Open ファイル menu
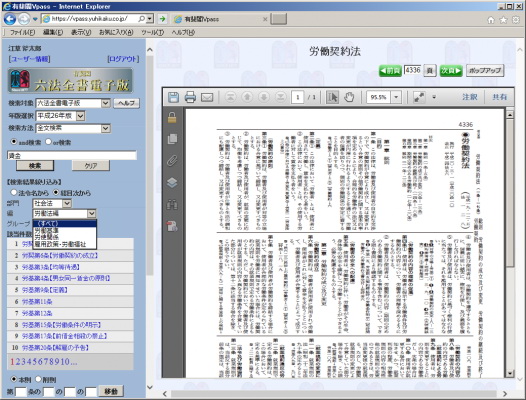This screenshot has width=526, height=400. (22, 33)
